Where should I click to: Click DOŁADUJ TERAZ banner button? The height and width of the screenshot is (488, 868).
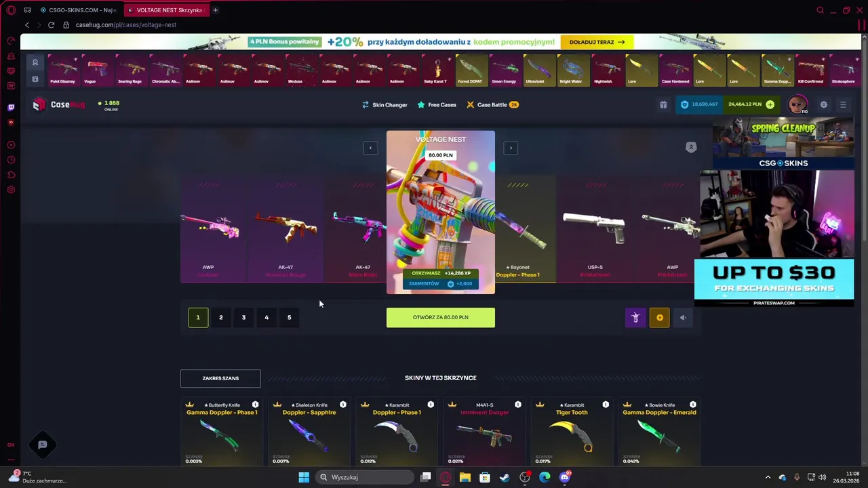[x=597, y=42]
